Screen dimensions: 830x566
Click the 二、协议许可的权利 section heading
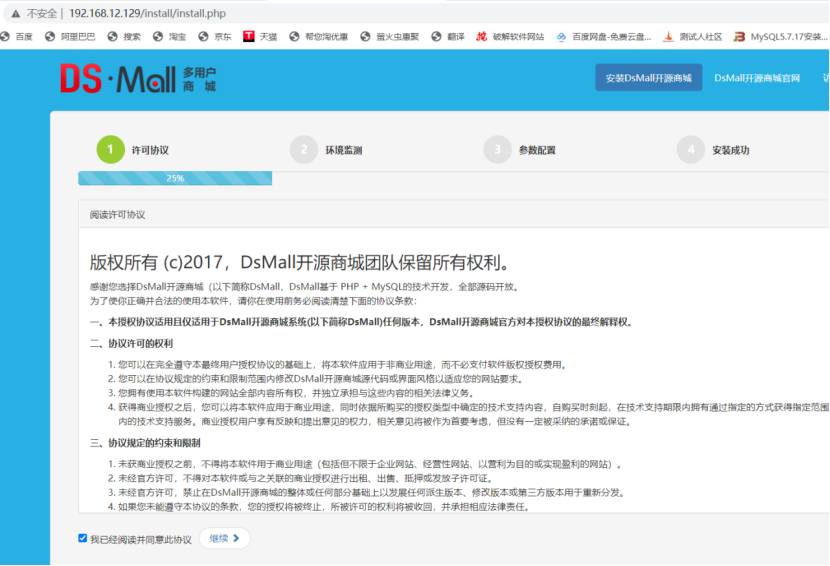[x=131, y=344]
